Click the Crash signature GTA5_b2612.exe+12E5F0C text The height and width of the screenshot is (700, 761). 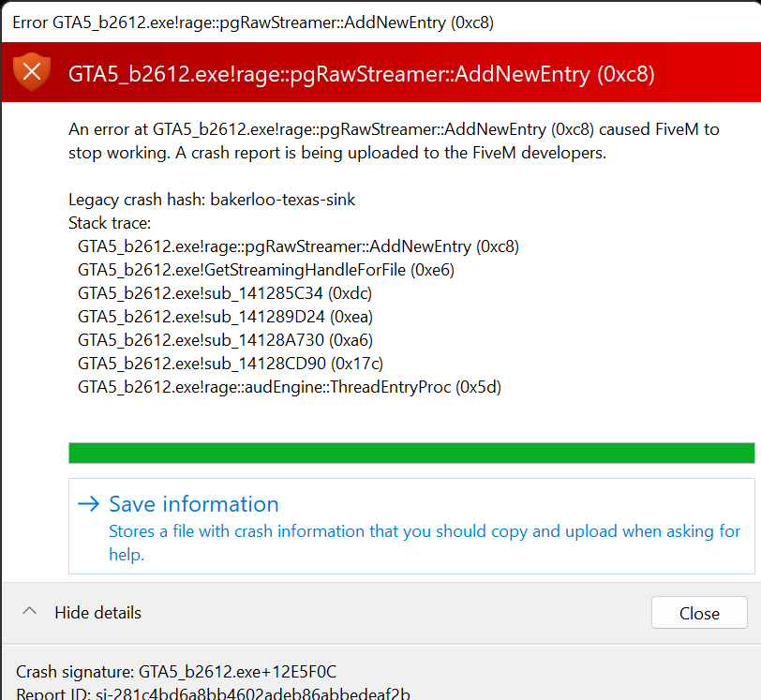[175, 672]
